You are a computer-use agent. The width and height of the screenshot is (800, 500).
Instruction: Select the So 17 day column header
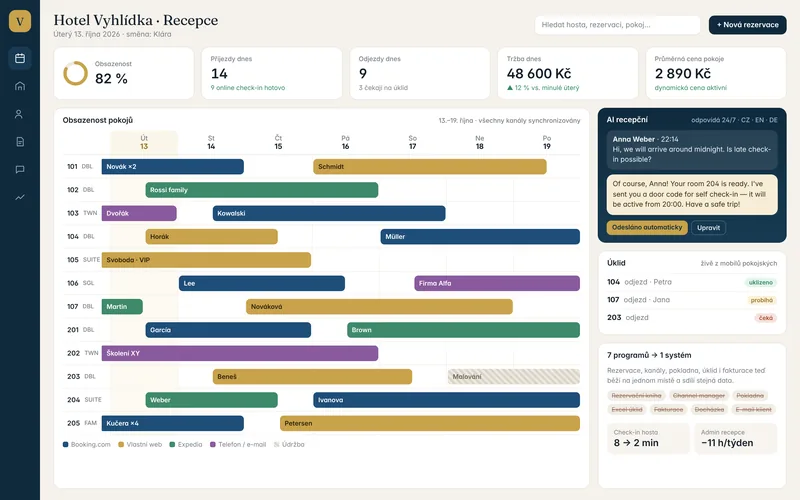pyautogui.click(x=413, y=142)
